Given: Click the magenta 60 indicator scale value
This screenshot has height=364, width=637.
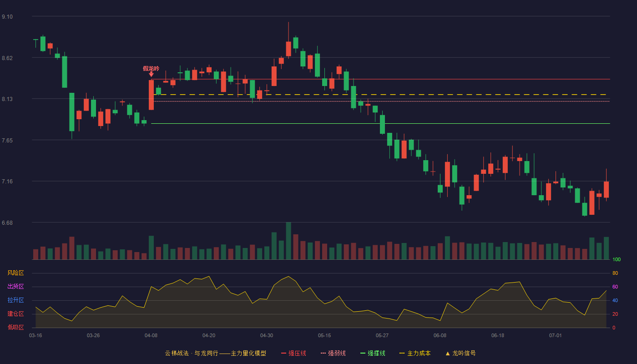Looking at the screenshot, I should coord(615,287).
